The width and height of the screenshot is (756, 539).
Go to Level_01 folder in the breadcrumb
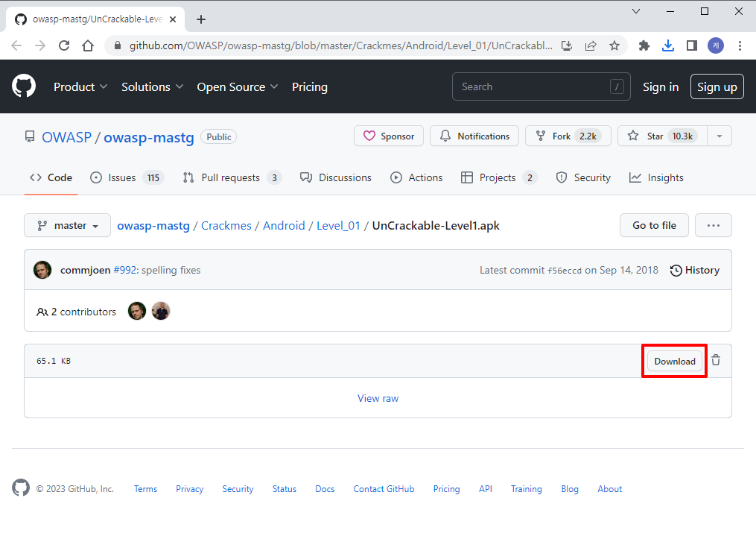338,225
